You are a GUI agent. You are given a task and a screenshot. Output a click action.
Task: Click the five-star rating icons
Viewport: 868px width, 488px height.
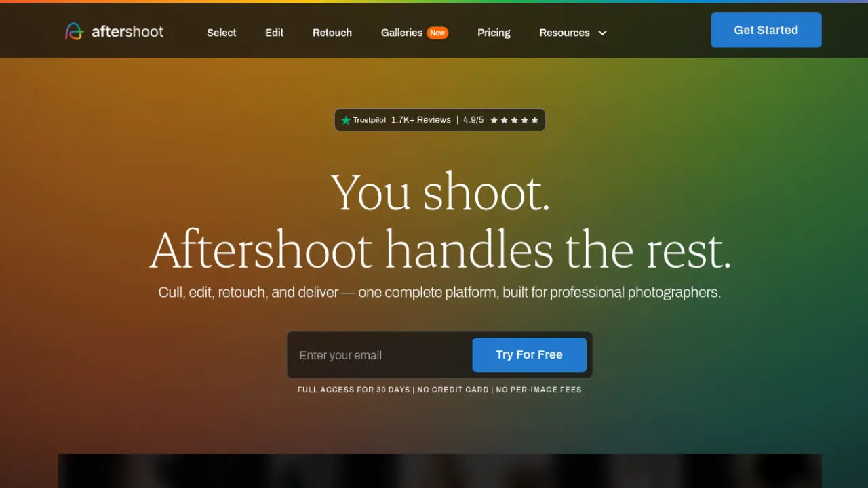[515, 120]
